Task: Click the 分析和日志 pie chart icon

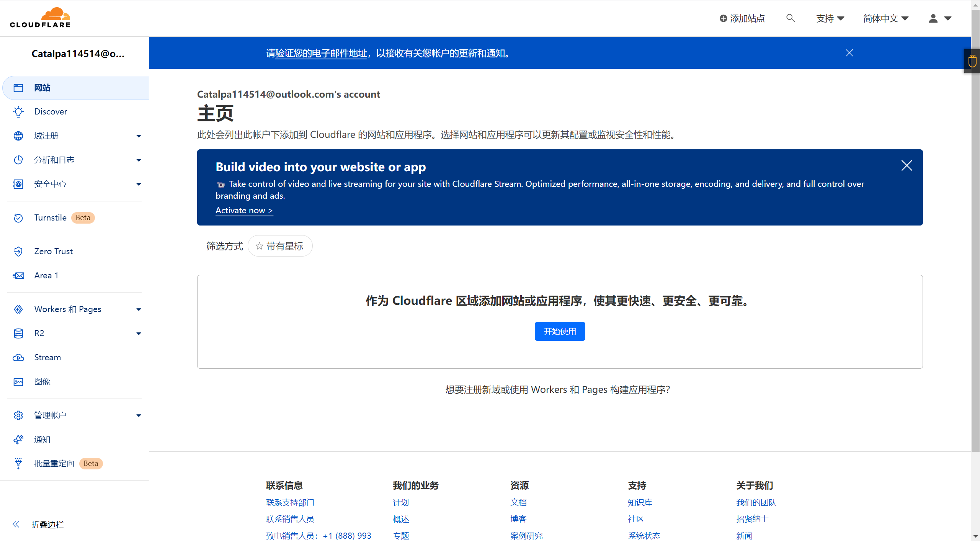Action: (x=18, y=160)
